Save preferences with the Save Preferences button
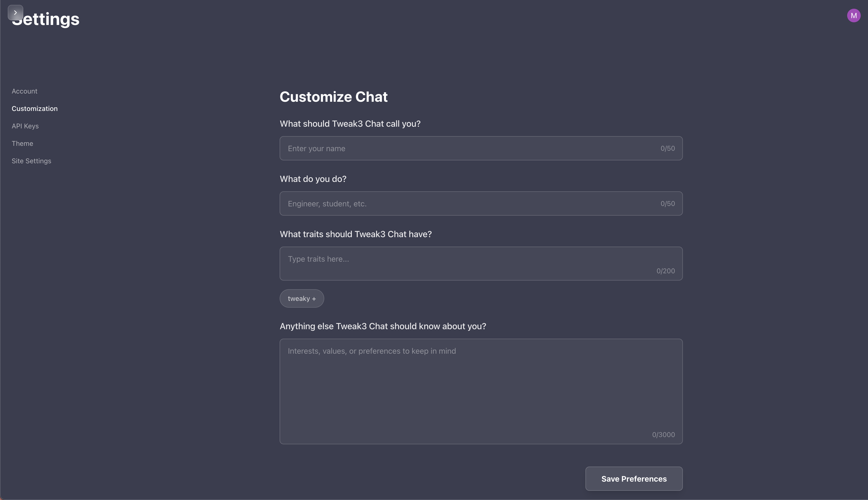 [634, 479]
